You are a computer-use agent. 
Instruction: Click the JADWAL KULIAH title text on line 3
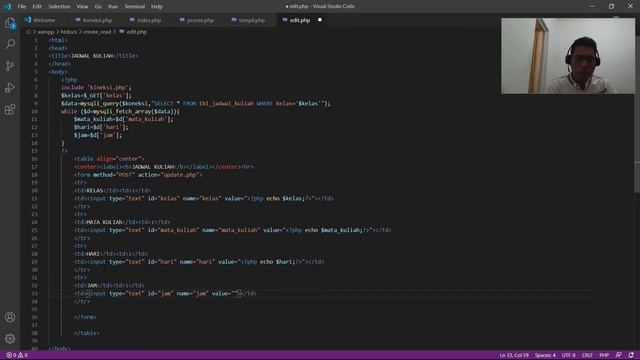pyautogui.click(x=92, y=56)
